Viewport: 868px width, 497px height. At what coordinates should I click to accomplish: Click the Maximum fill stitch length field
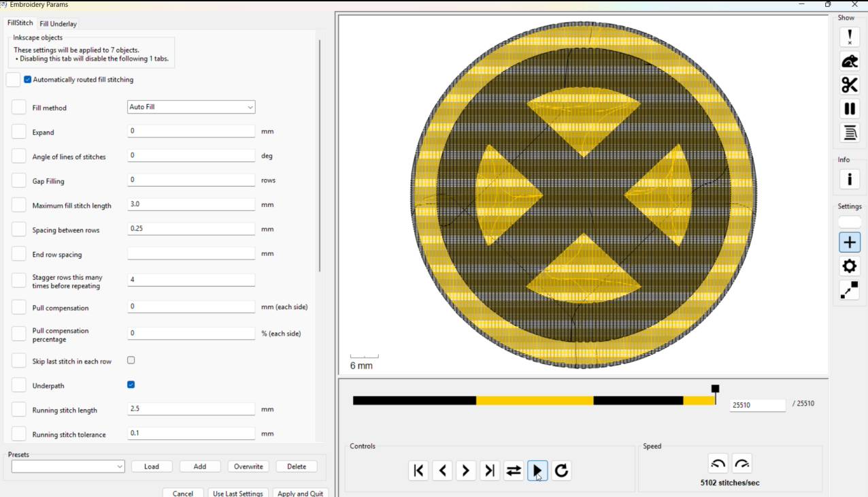click(x=191, y=204)
